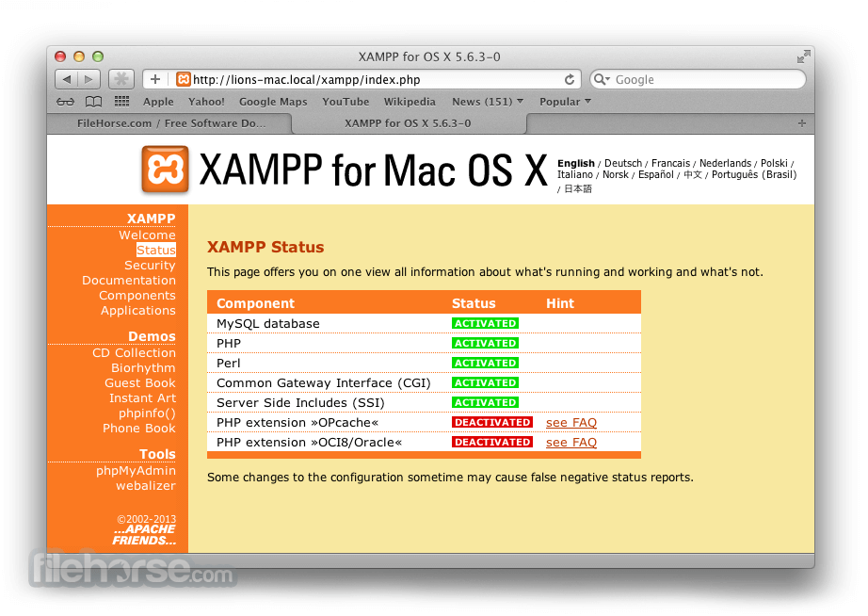Click the Google search field
This screenshot has height=616, width=868.
(x=698, y=79)
